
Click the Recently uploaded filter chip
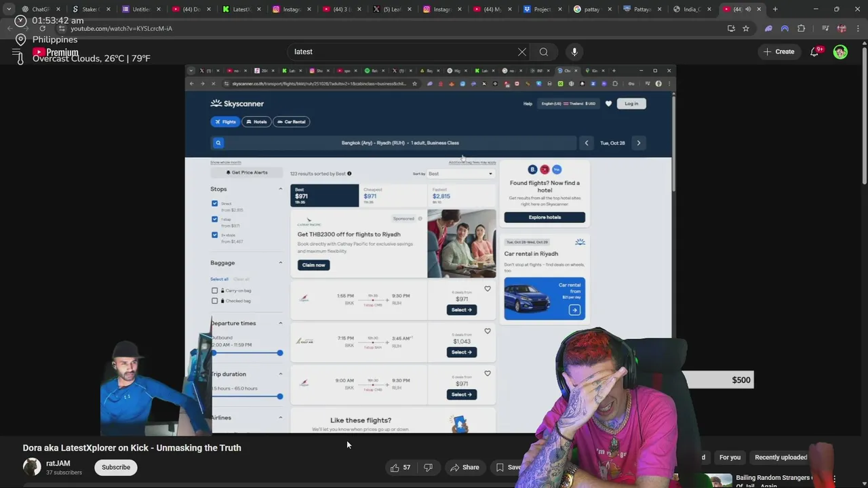pyautogui.click(x=781, y=457)
